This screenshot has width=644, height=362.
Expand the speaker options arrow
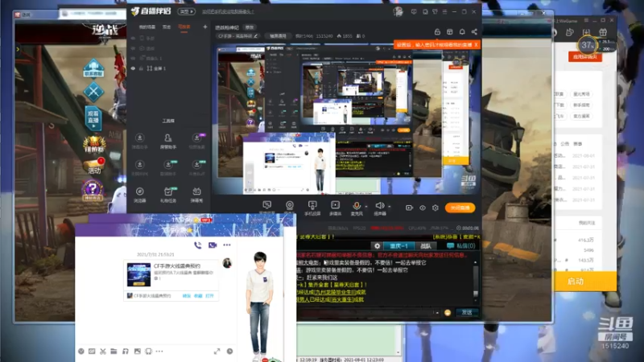[390, 207]
